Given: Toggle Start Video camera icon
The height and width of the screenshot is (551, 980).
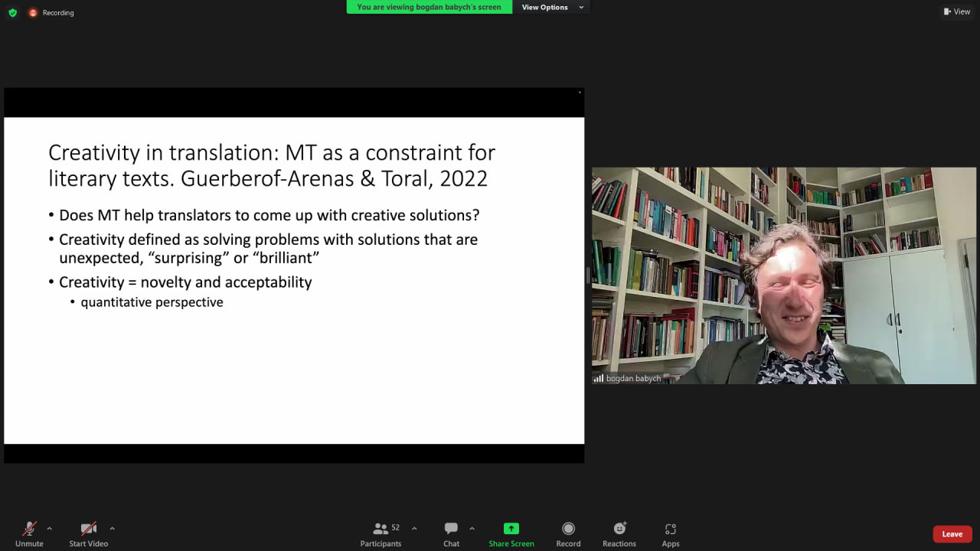Looking at the screenshot, I should click(x=88, y=529).
